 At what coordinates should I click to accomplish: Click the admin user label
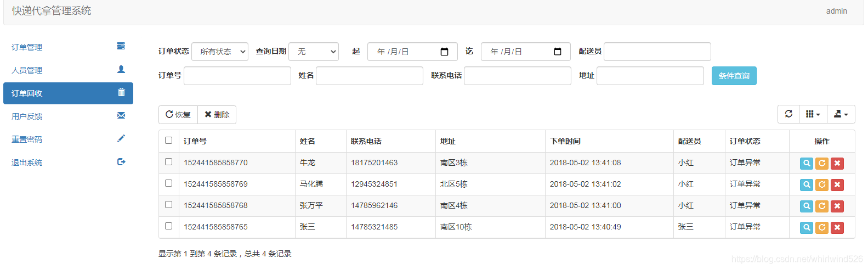(x=836, y=11)
